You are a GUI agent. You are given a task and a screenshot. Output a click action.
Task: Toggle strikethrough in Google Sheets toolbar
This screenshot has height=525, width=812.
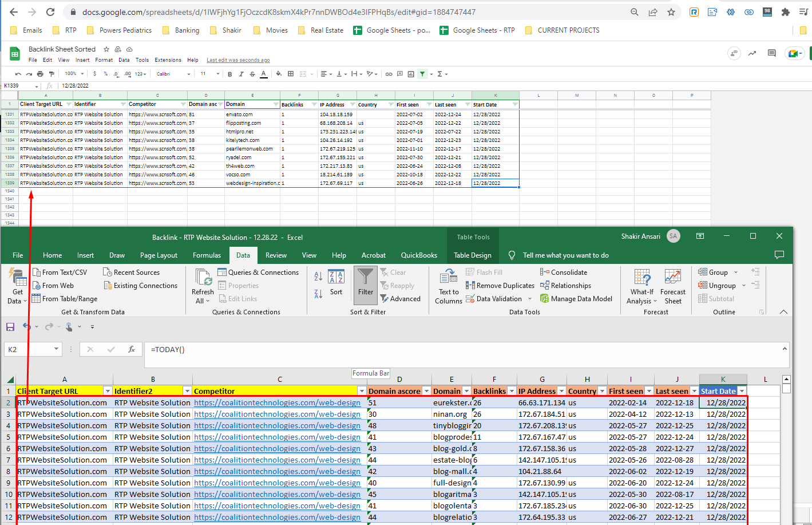point(252,74)
